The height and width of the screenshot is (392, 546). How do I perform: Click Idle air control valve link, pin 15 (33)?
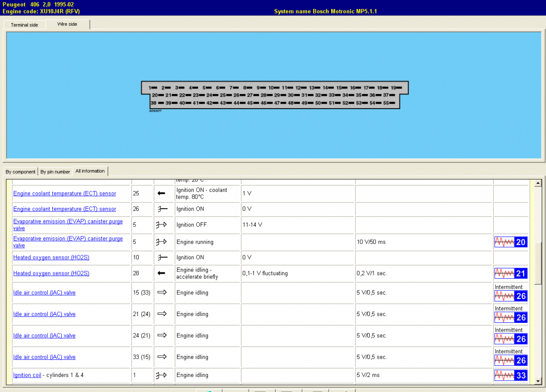pyautogui.click(x=44, y=293)
